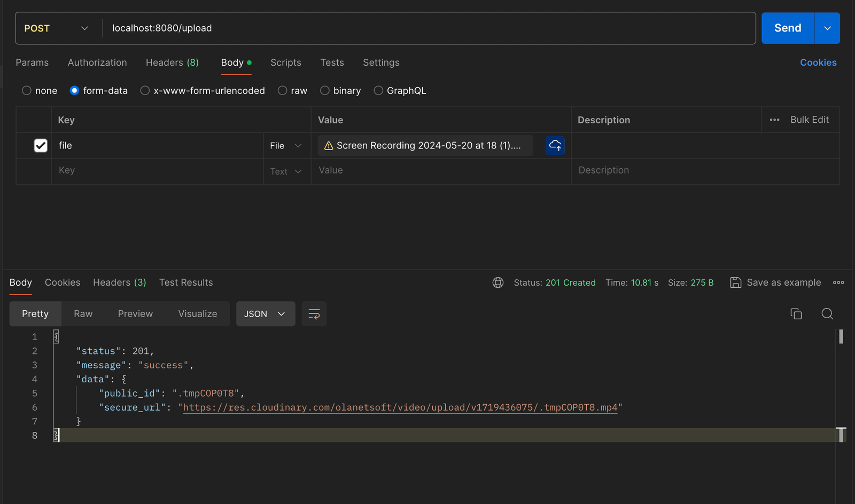The width and height of the screenshot is (855, 504).
Task: Click Bulk Edit
Action: pyautogui.click(x=810, y=120)
